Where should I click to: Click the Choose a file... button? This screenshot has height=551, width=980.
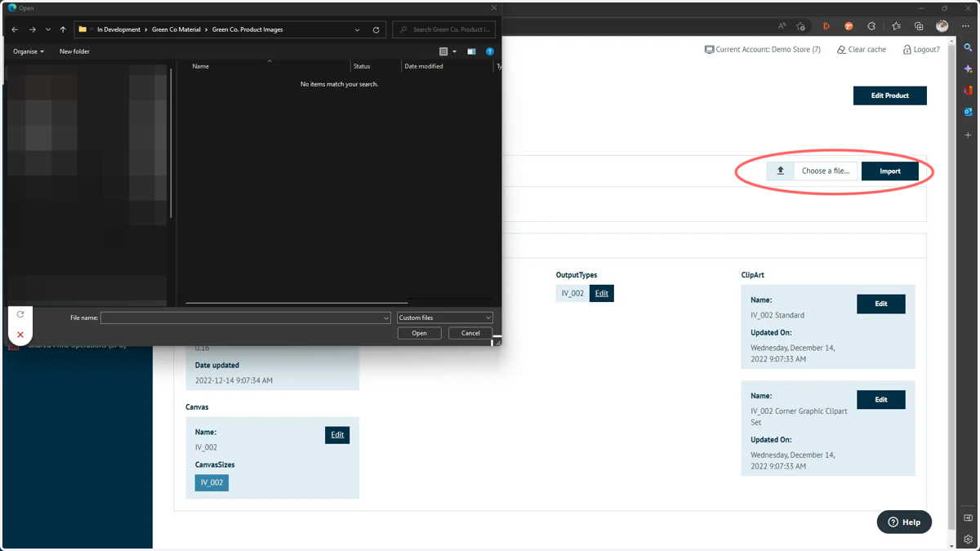pyautogui.click(x=826, y=171)
